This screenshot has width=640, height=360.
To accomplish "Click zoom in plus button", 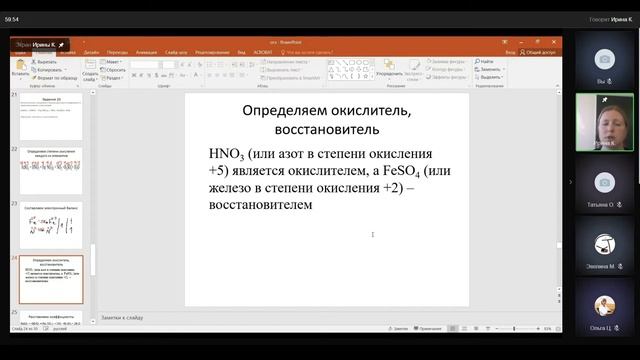I will click(538, 329).
